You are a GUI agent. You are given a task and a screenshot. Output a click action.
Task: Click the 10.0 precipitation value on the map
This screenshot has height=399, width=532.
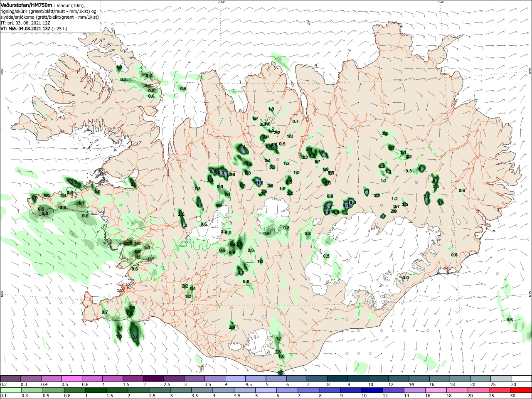pos(352,202)
